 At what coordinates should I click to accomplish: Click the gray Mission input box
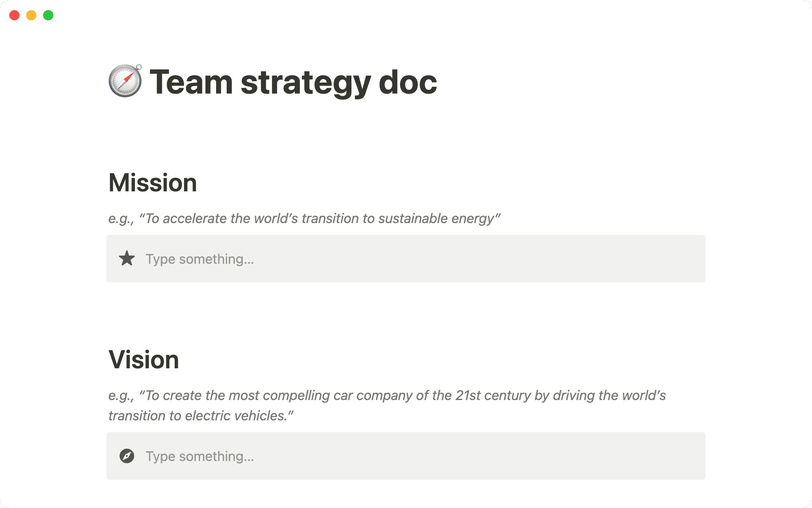[x=406, y=259]
